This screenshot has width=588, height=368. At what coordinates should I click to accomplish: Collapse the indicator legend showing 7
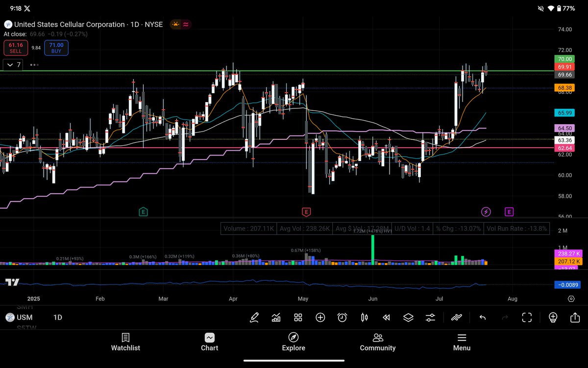point(12,65)
